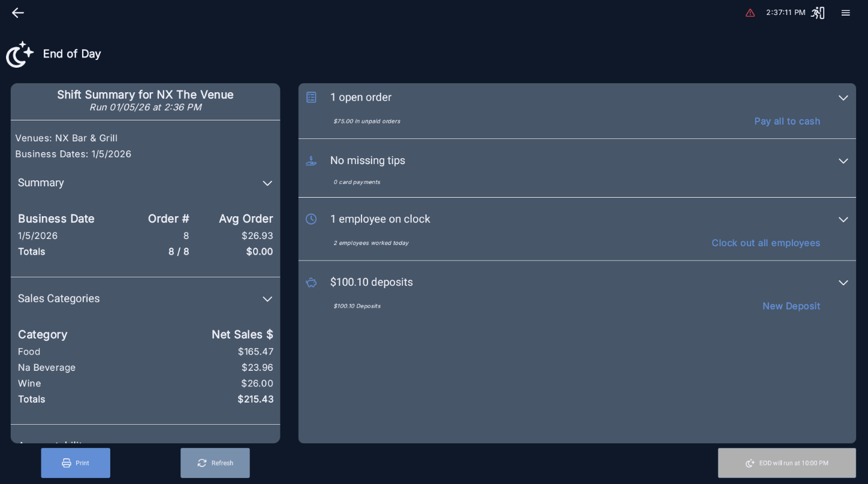Click the clock icon beside 1 employee on clock
Viewport: 868px width, 484px height.
[311, 219]
